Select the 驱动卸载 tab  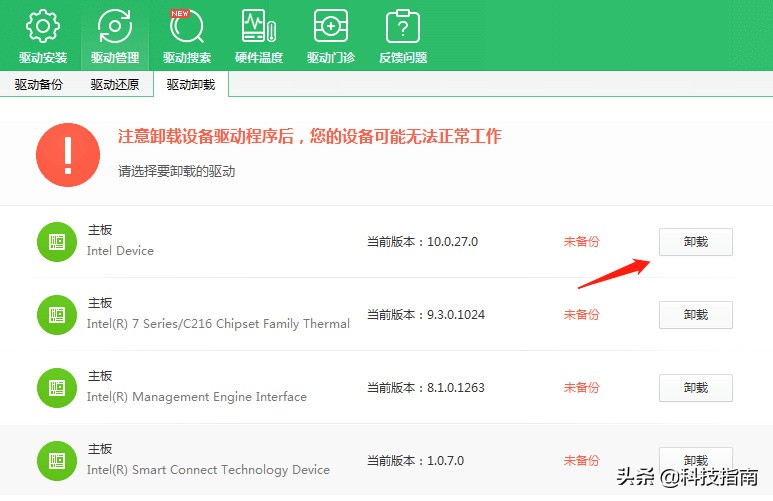pos(191,84)
